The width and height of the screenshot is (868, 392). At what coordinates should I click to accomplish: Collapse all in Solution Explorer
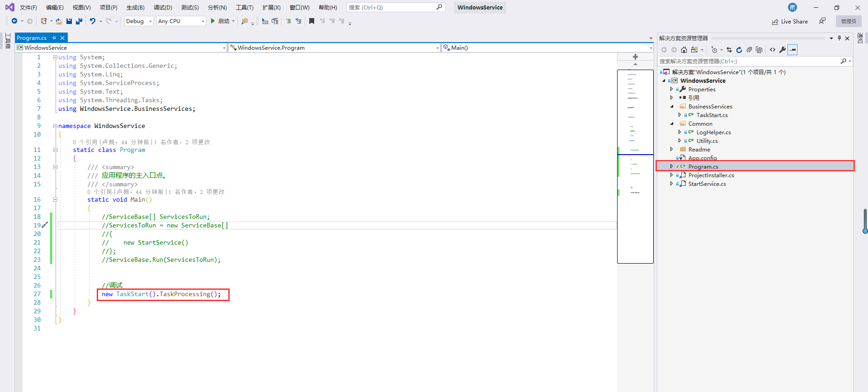[x=749, y=50]
